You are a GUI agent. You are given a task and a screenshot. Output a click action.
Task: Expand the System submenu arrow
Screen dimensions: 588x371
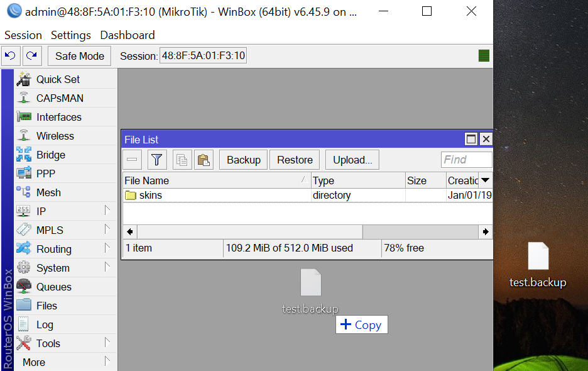tap(107, 267)
